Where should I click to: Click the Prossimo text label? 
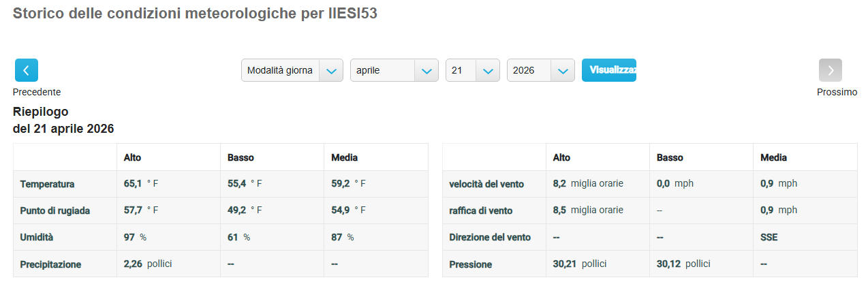837,92
